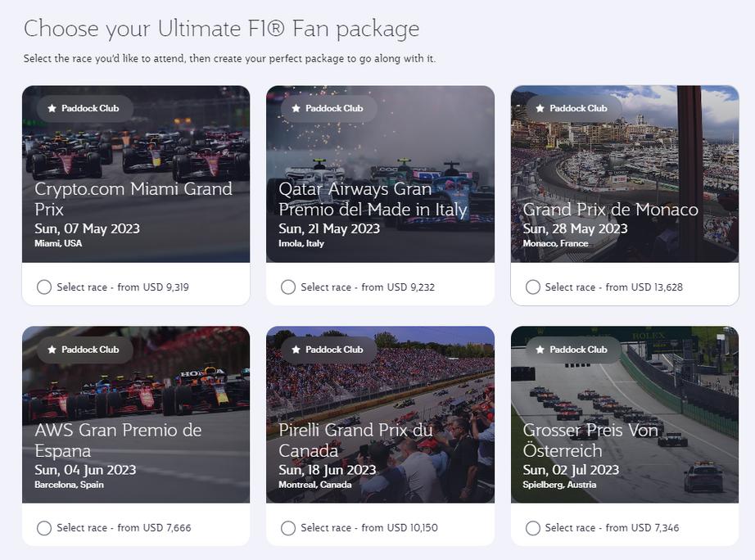The height and width of the screenshot is (560, 755).
Task: Select the AWS Gran Premio de Espana race
Action: coord(44,528)
